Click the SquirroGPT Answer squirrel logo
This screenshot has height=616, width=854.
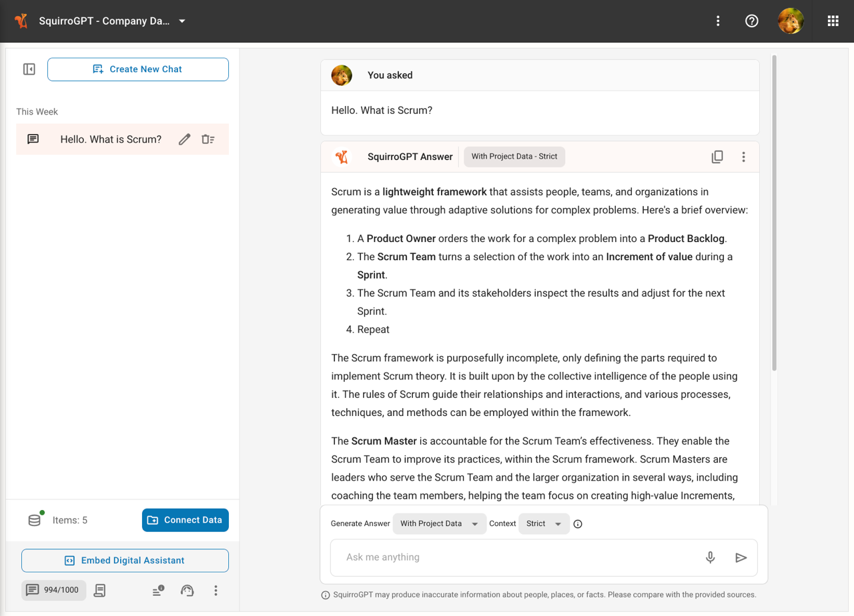[342, 157]
